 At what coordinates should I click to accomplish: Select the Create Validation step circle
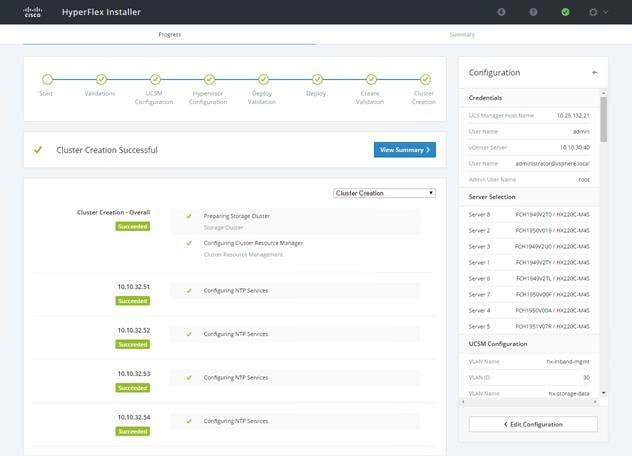(371, 79)
